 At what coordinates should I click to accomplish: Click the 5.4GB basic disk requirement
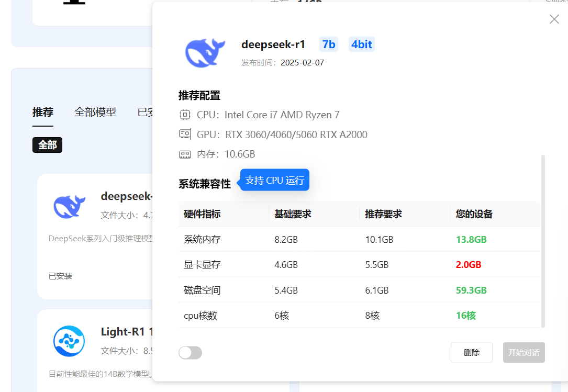286,290
